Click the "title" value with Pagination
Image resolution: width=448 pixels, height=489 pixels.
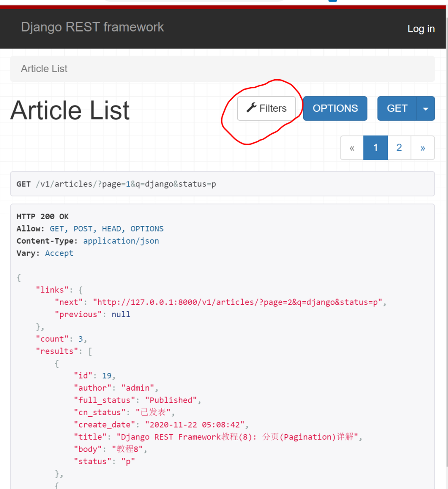pos(237,437)
